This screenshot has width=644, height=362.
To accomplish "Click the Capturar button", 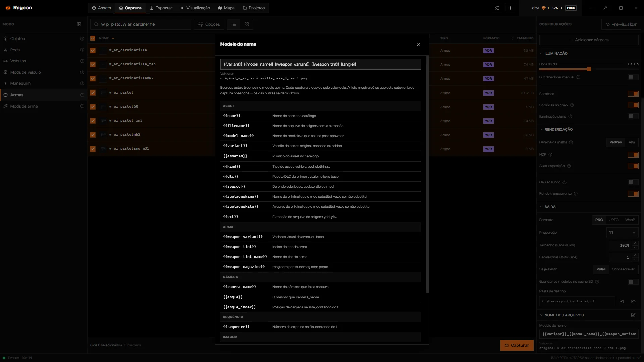I will click(517, 345).
